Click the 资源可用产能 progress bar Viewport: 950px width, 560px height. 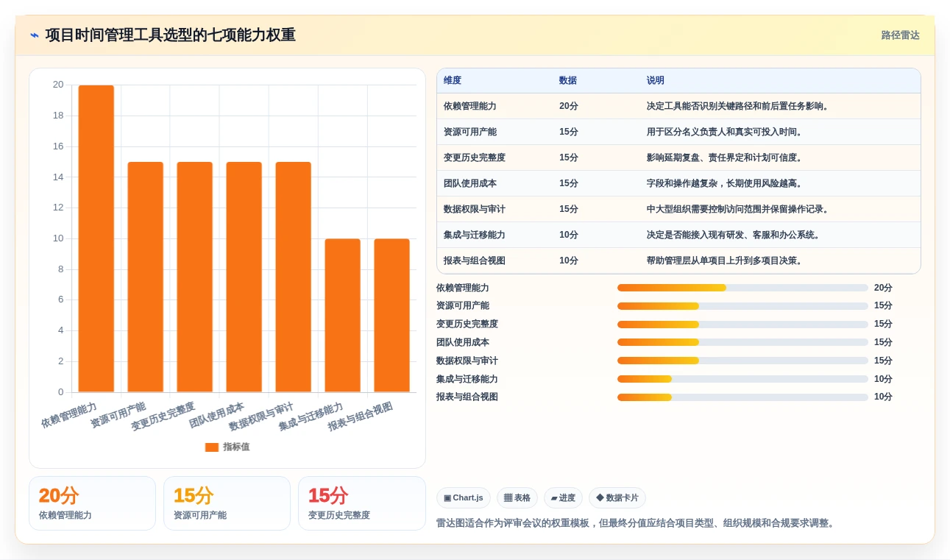(x=742, y=306)
